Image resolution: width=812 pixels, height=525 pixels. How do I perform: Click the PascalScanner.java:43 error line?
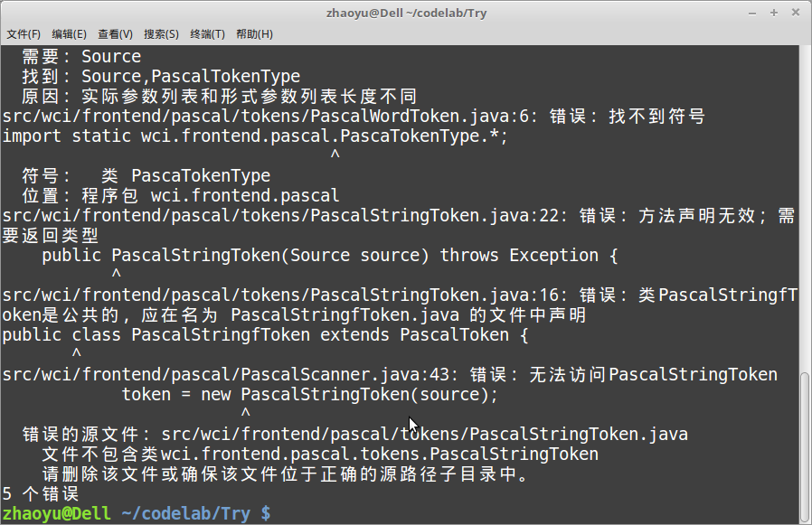pyautogui.click(x=390, y=374)
